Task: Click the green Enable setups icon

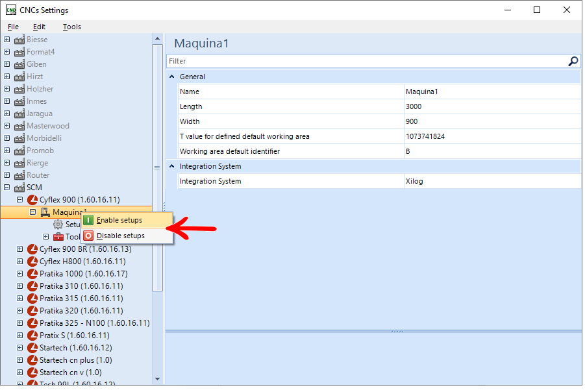Action: (x=88, y=220)
